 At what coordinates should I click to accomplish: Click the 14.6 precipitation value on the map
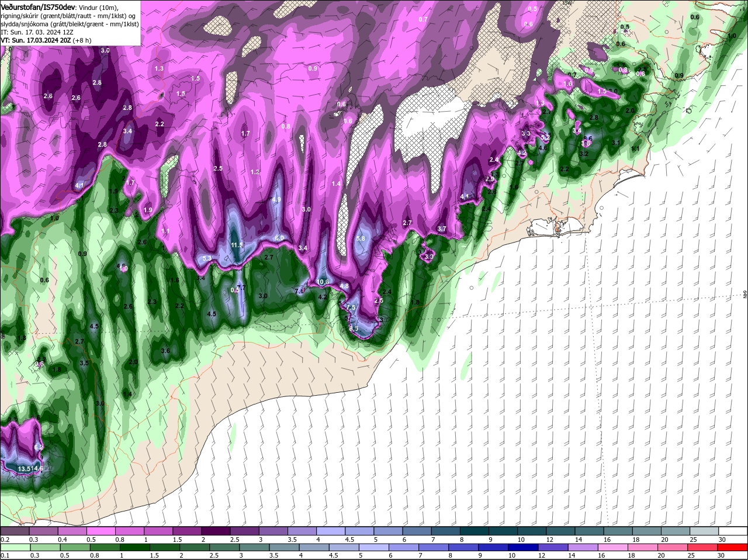(x=38, y=469)
